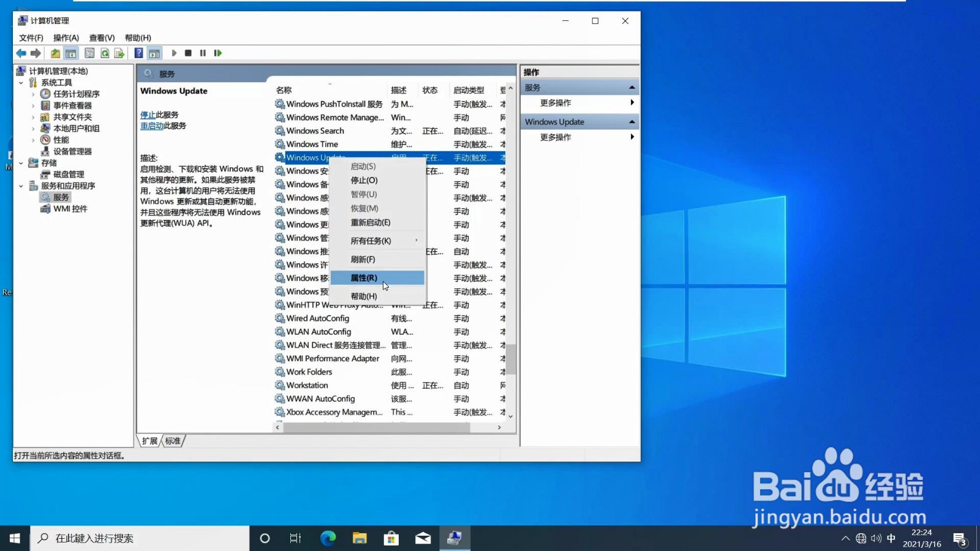This screenshot has width=980, height=551.
Task: Open Microsoft Store from taskbar
Action: tap(391, 538)
